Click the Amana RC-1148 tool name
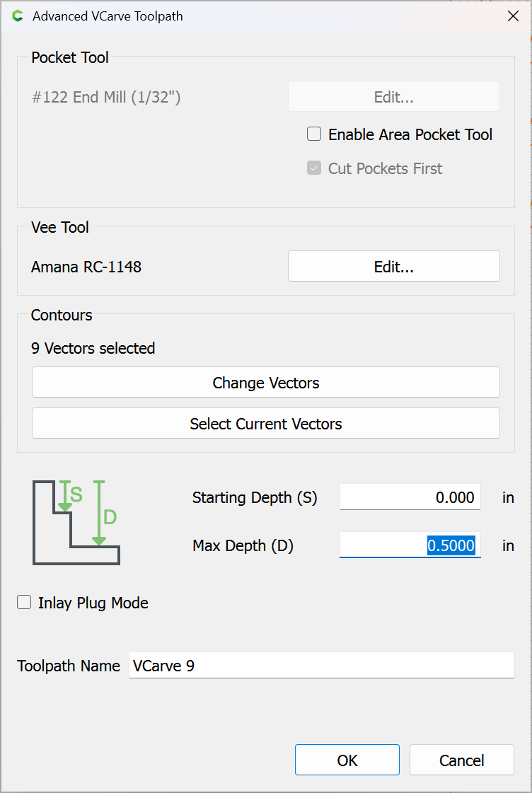The image size is (532, 793). (86, 267)
